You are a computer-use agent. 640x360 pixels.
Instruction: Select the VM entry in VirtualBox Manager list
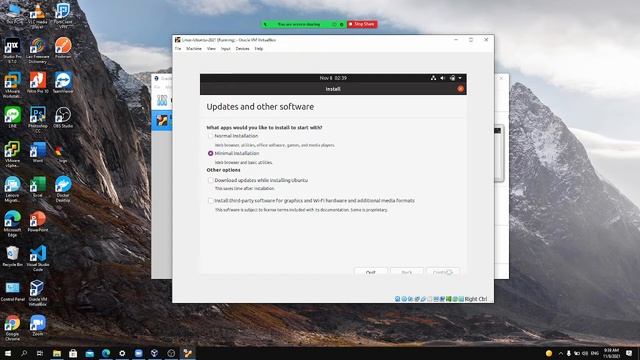162,121
